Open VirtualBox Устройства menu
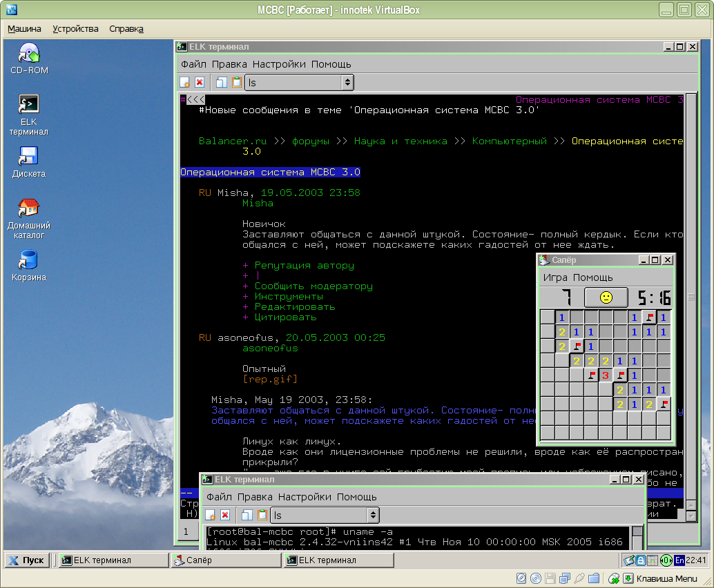This screenshot has height=588, width=714. (x=75, y=29)
